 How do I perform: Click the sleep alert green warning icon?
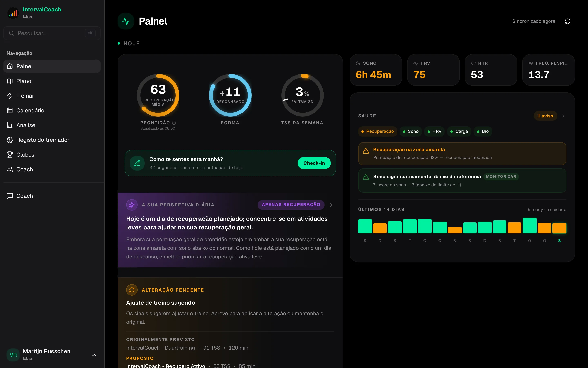pos(366,177)
